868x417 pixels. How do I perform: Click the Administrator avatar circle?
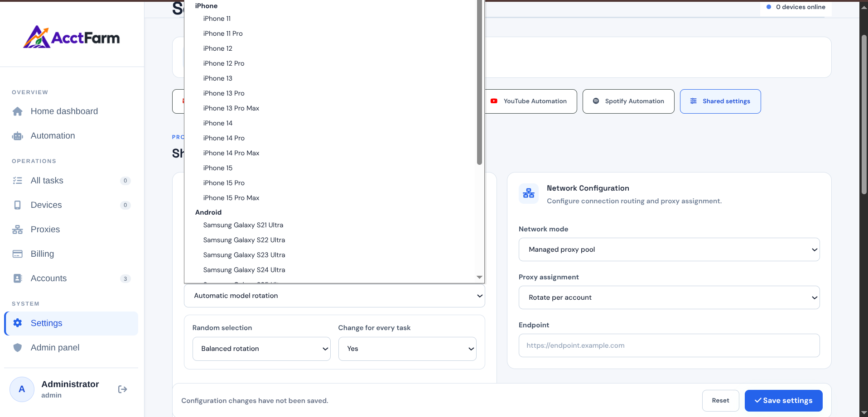point(22,389)
